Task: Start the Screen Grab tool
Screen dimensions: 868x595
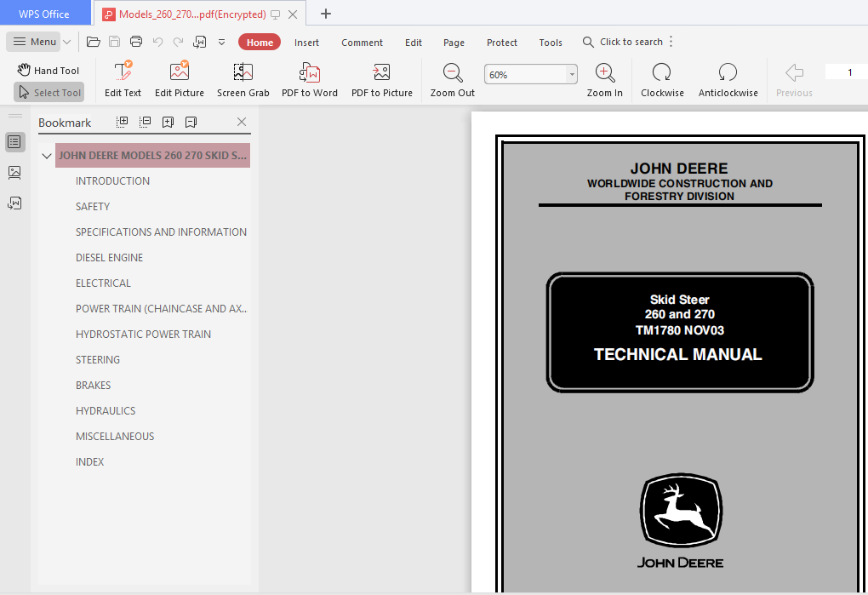Action: (x=243, y=80)
